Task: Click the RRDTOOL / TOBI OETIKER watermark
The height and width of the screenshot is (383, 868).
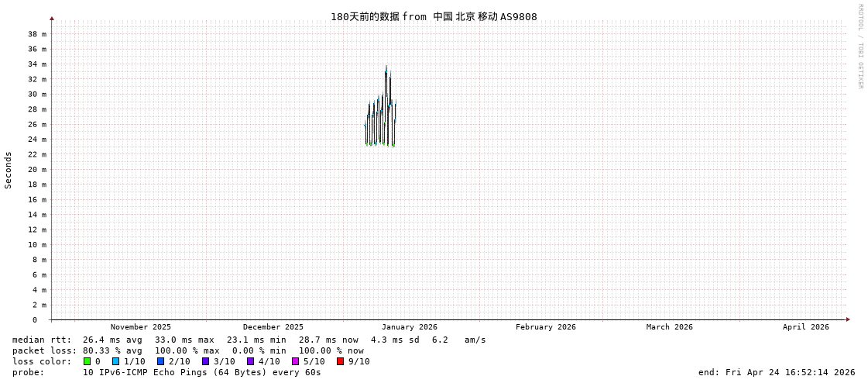Action: (860, 47)
